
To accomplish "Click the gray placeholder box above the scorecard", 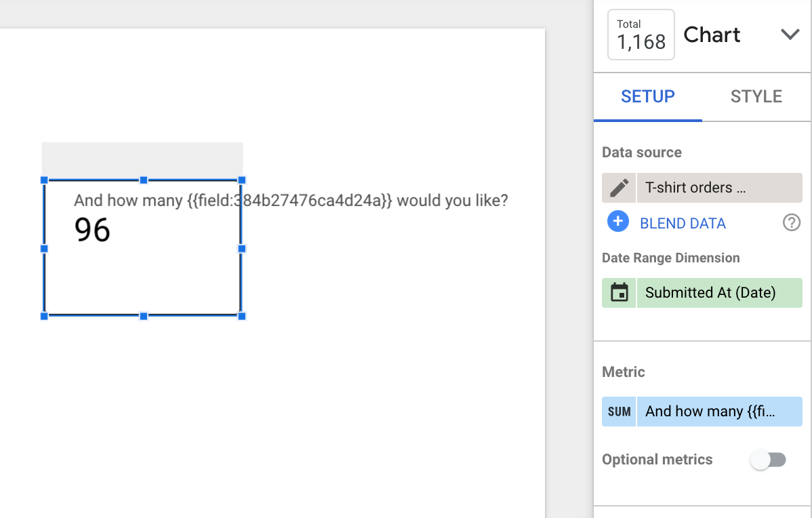I will point(142,159).
